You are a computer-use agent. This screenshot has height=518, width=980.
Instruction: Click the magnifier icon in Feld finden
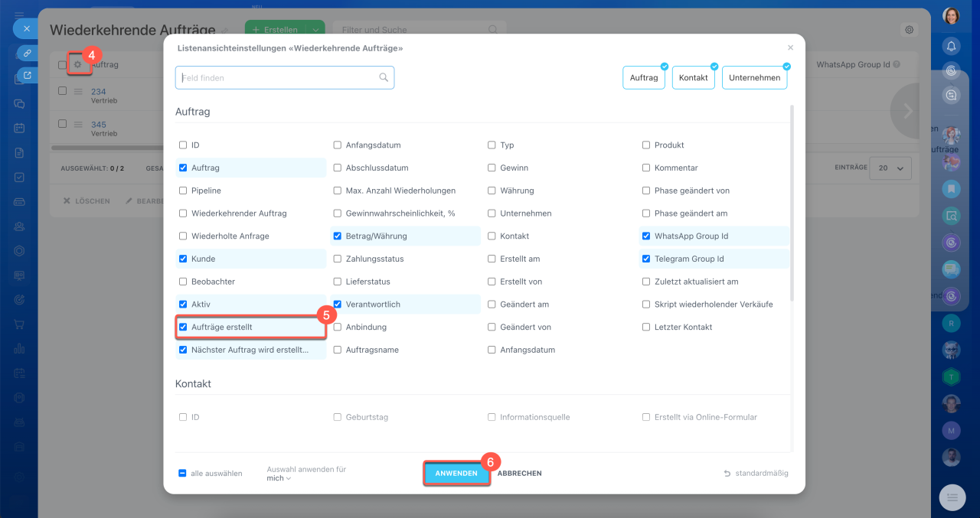384,77
